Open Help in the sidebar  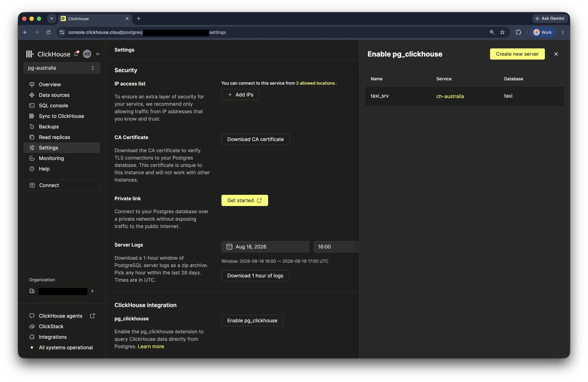pos(62,169)
